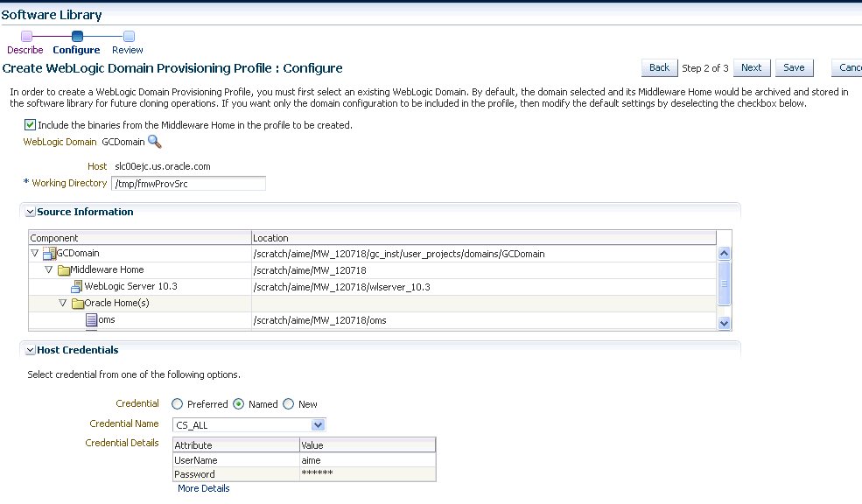Open WebLogic Domain search magnifier icon
This screenshot has height=504, width=862.
pos(155,142)
